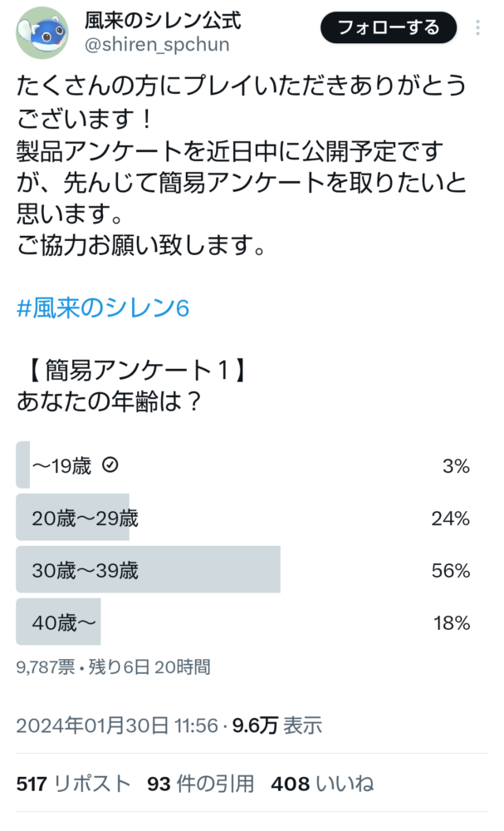Select the 20歳～29歳 poll option
Screen dimensions: 504x831
tap(243, 517)
